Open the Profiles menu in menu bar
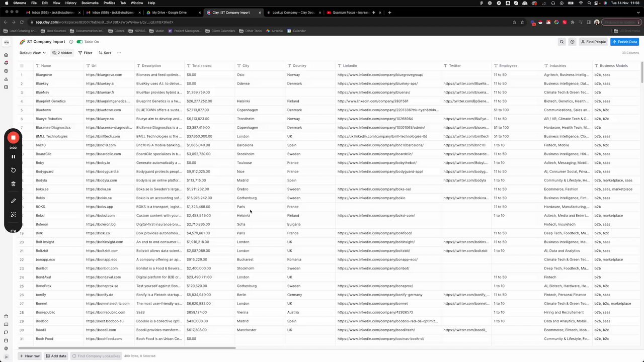Screen dimensions: 644x362 click(x=109, y=3)
